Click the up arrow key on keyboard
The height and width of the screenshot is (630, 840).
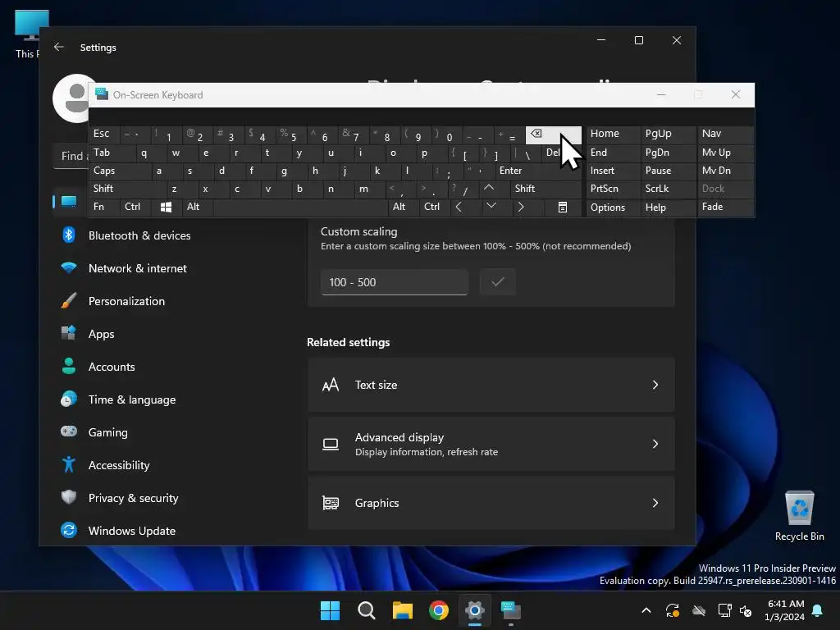tap(489, 189)
